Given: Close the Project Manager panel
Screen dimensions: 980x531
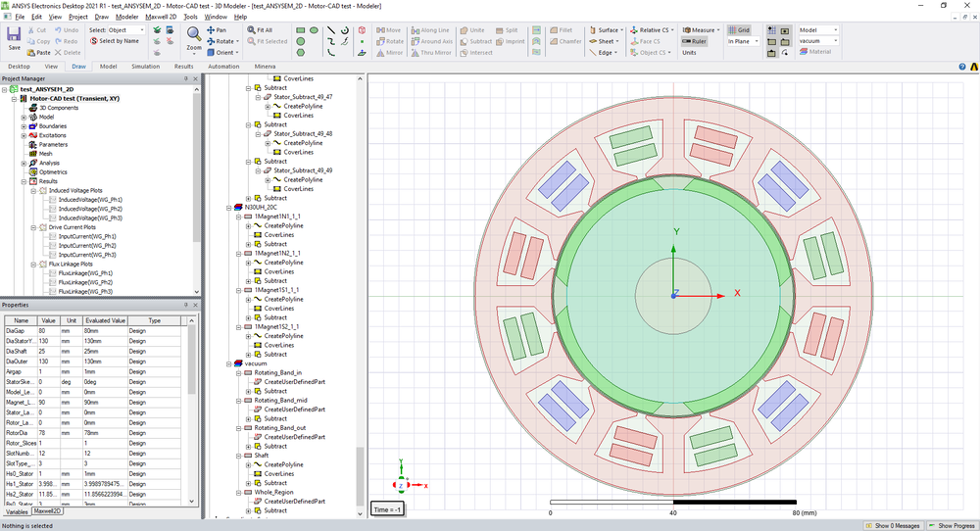Looking at the screenshot, I should point(196,78).
